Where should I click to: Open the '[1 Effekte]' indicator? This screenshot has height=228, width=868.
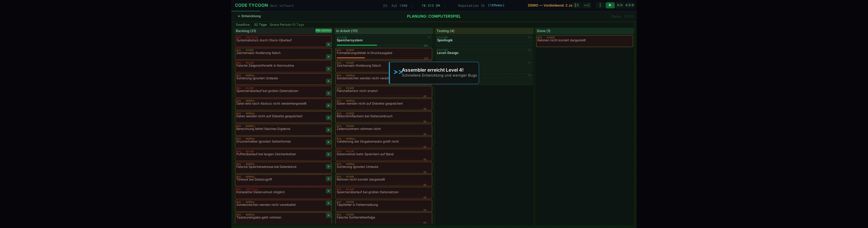pyautogui.click(x=496, y=5)
